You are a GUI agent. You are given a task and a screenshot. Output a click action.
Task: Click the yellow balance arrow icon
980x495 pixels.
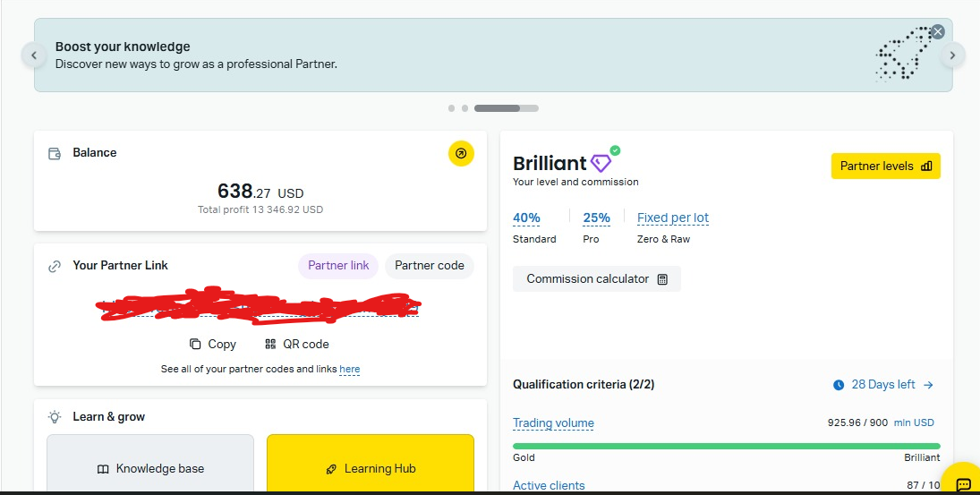461,153
